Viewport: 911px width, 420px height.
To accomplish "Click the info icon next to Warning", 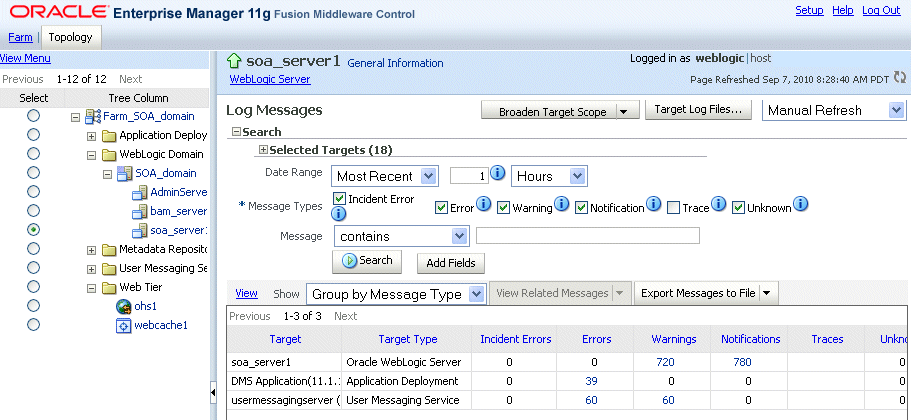I will [561, 204].
